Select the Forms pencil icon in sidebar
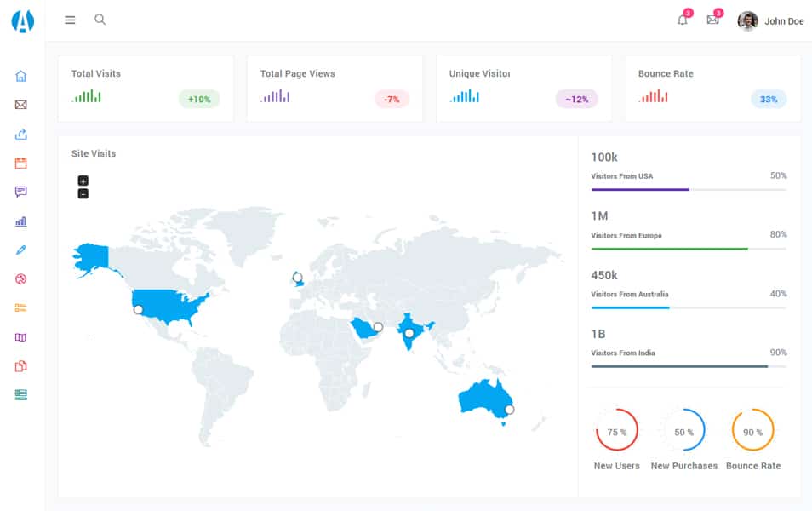812x511 pixels. click(20, 249)
